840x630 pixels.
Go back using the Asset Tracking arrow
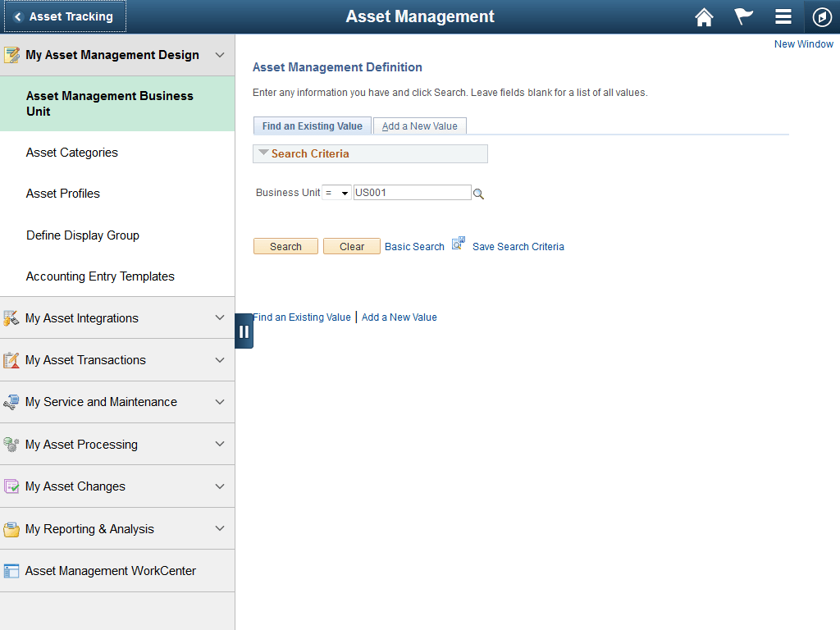(17, 16)
